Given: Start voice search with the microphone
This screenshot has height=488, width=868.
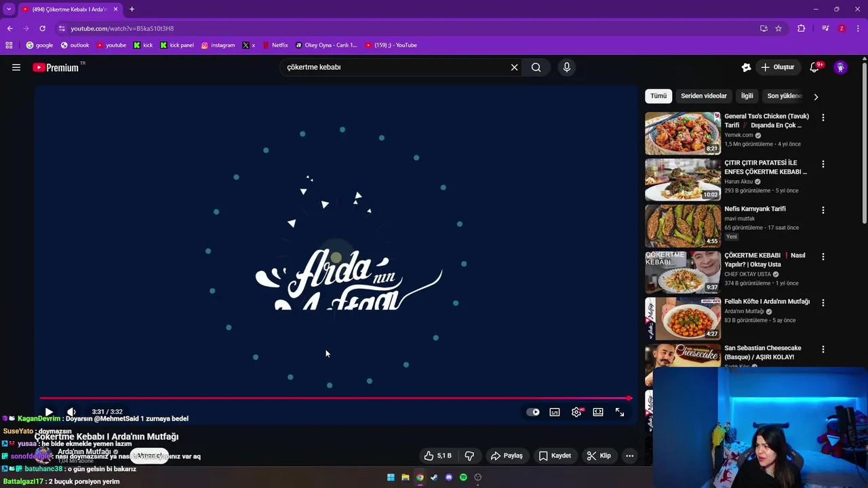Looking at the screenshot, I should point(567,67).
